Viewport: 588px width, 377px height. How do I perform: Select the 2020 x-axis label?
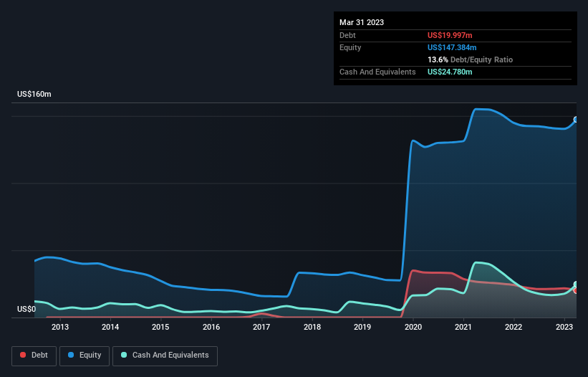click(413, 327)
